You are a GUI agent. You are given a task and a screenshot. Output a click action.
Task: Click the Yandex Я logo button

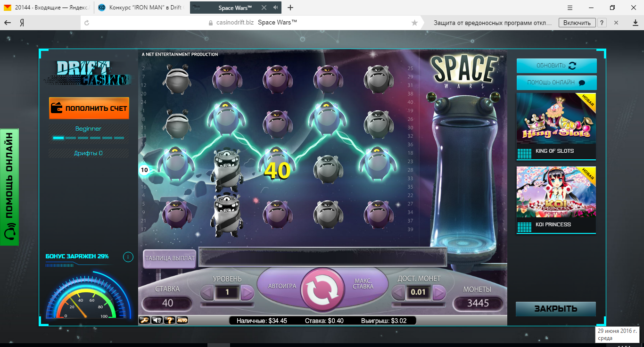coord(22,23)
